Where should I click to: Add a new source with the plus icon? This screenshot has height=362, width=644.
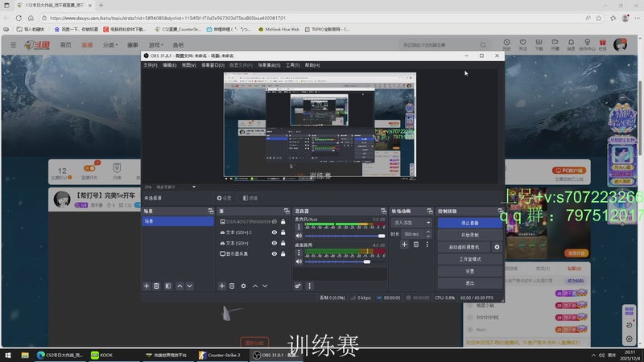(222, 286)
